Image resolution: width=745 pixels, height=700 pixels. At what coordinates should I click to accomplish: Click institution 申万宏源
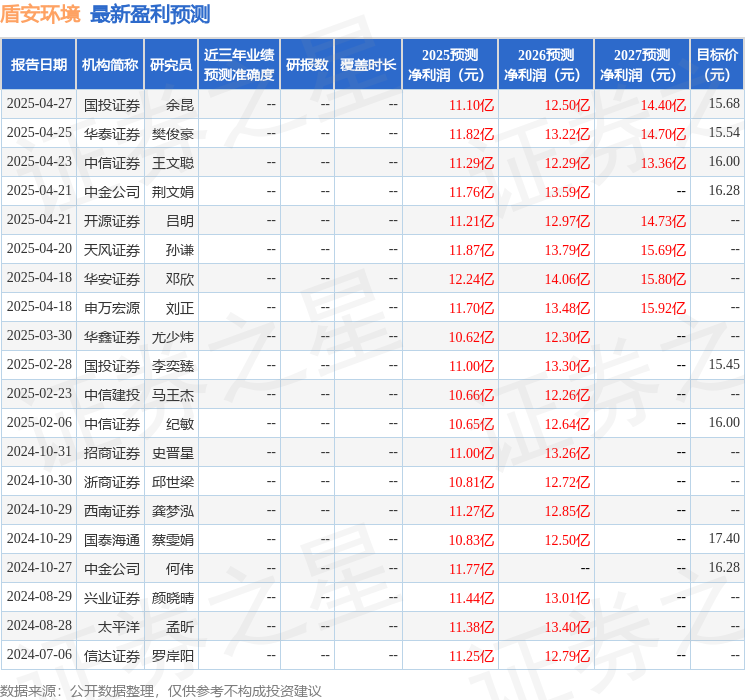coord(112,308)
